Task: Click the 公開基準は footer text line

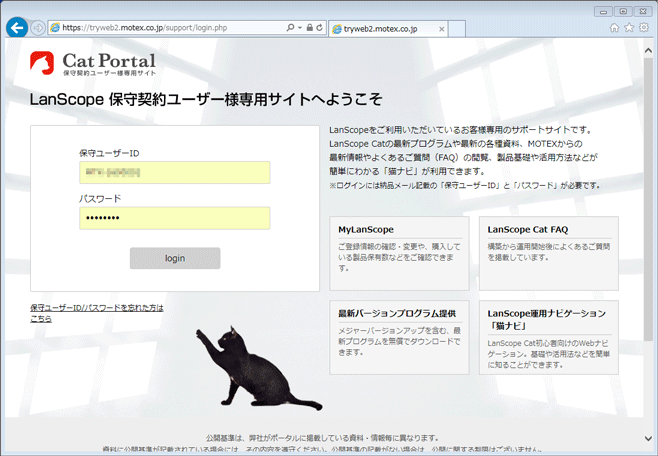Action: [322, 438]
